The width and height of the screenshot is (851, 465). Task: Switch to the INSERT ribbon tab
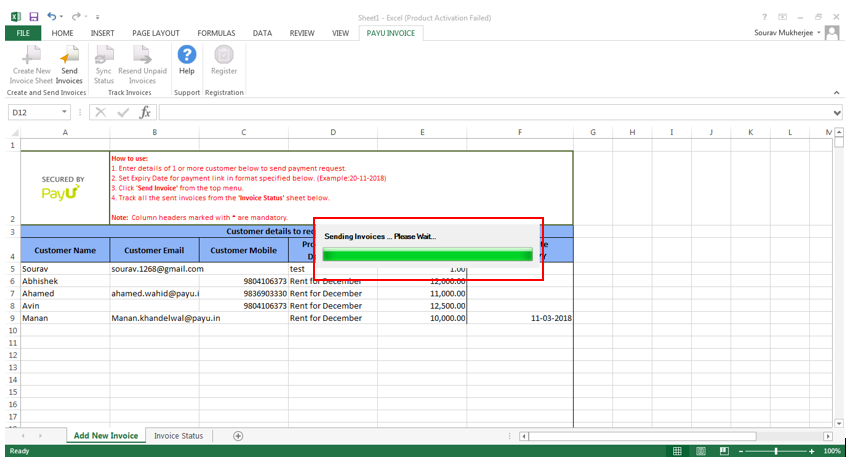pyautogui.click(x=102, y=33)
